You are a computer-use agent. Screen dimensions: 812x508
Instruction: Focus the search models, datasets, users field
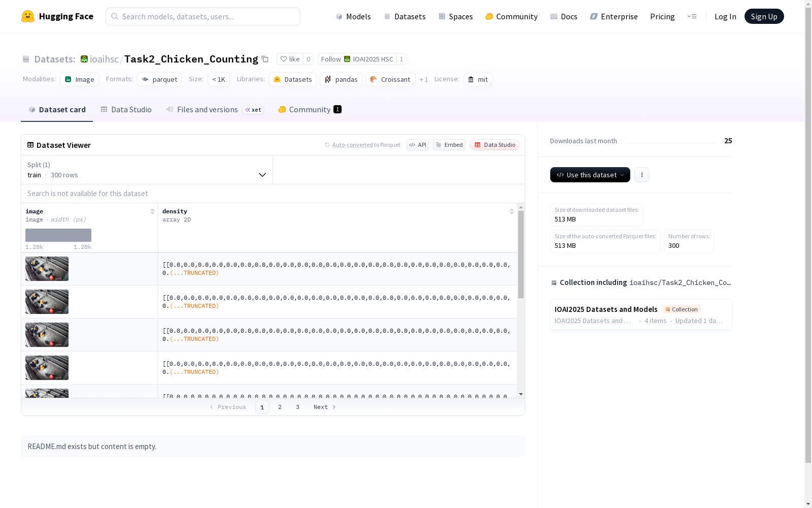point(203,16)
